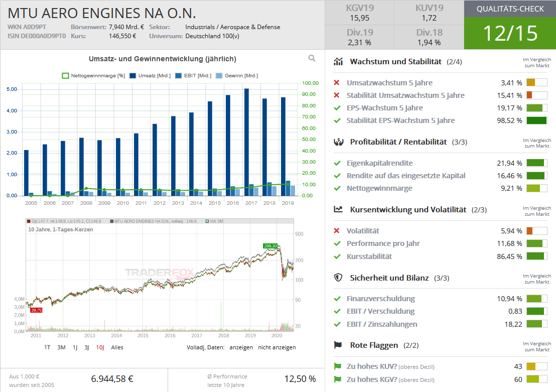This screenshot has width=556, height=392.
Task: Select the Alles time range
Action: click(x=117, y=347)
